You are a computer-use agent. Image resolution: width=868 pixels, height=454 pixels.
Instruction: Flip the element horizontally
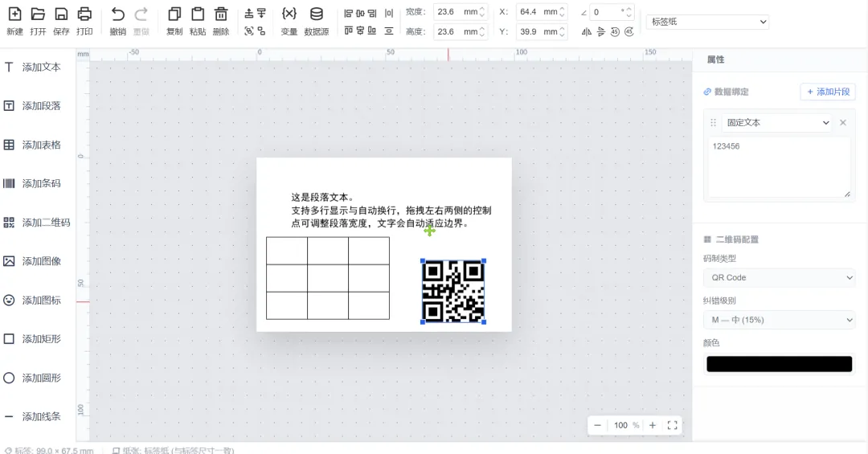click(x=586, y=31)
